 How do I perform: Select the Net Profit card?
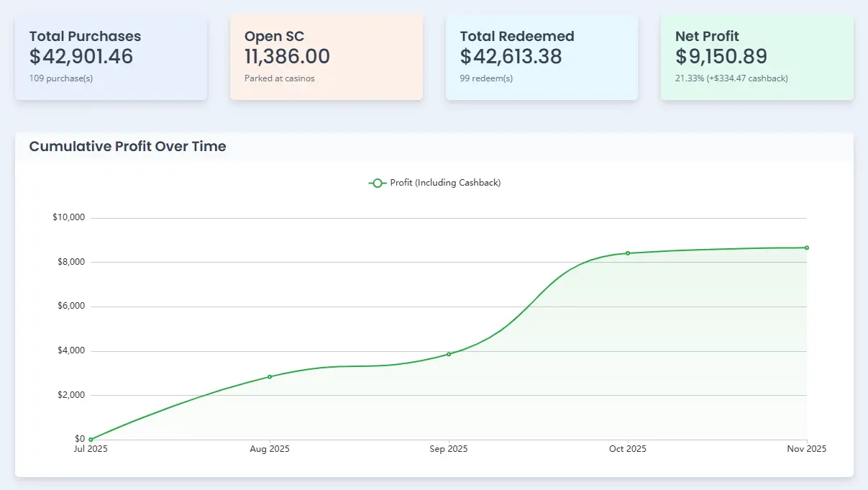pos(757,56)
